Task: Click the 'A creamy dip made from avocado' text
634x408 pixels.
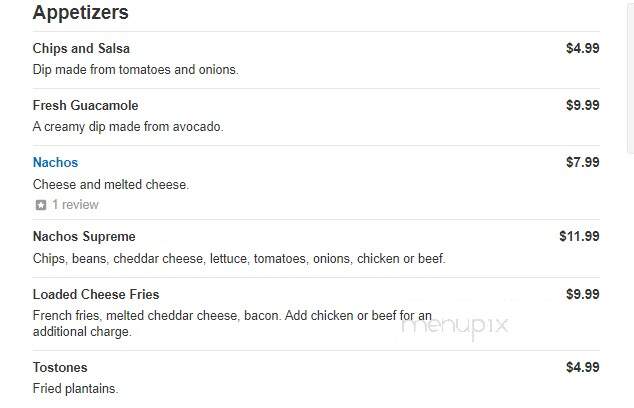Action: (128, 127)
